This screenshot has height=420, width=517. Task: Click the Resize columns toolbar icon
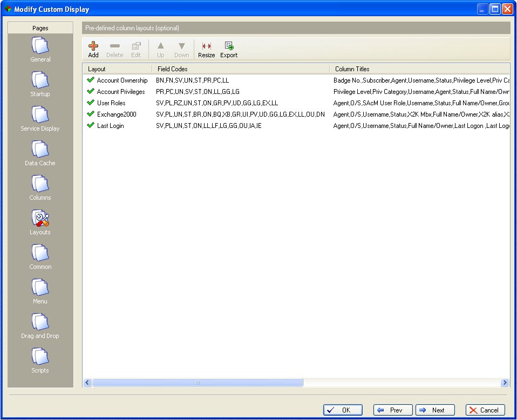coord(206,46)
